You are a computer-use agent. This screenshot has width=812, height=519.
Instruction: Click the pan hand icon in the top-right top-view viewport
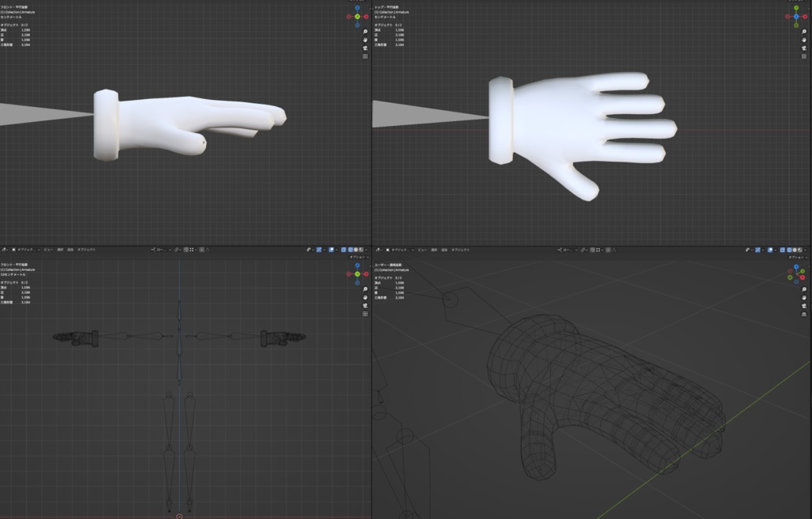[x=804, y=40]
